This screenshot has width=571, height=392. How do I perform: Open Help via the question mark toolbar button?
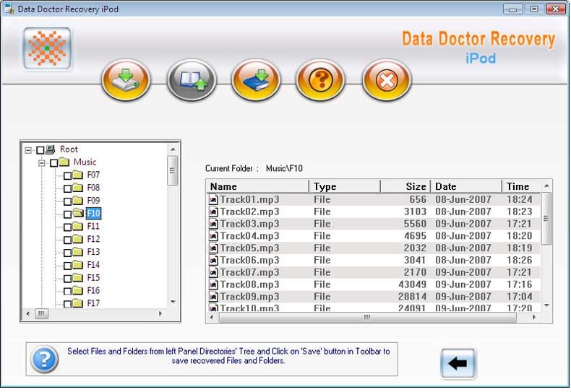point(320,79)
